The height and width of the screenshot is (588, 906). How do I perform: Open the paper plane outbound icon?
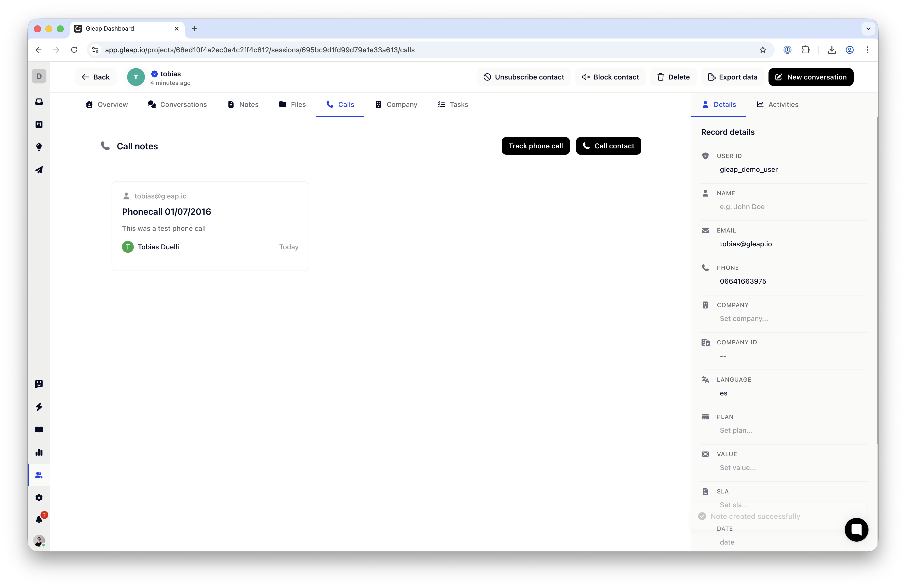point(39,170)
